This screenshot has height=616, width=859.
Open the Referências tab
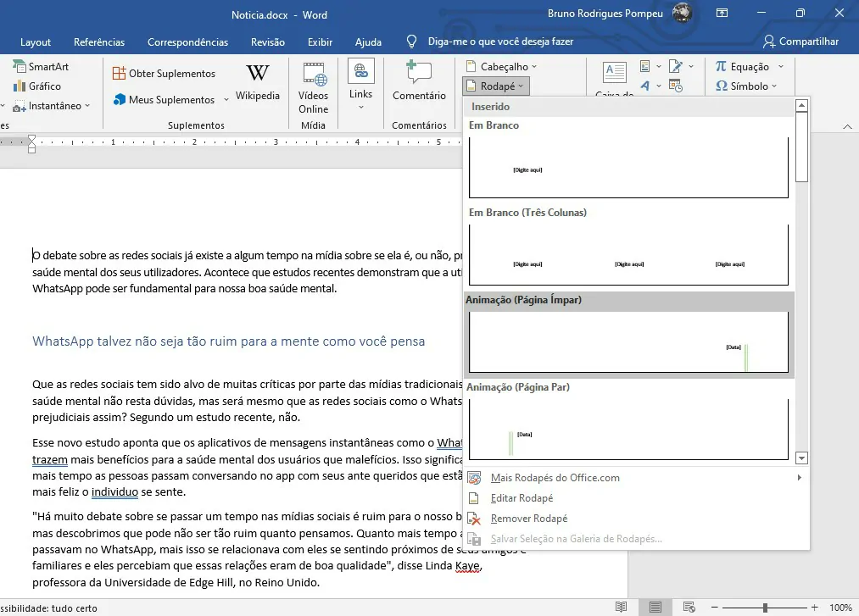99,42
